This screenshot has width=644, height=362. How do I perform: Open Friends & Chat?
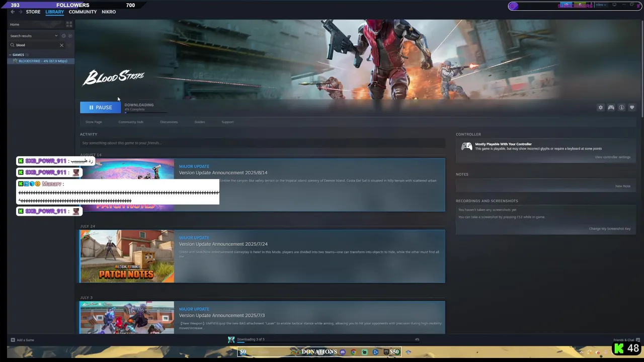click(x=626, y=340)
